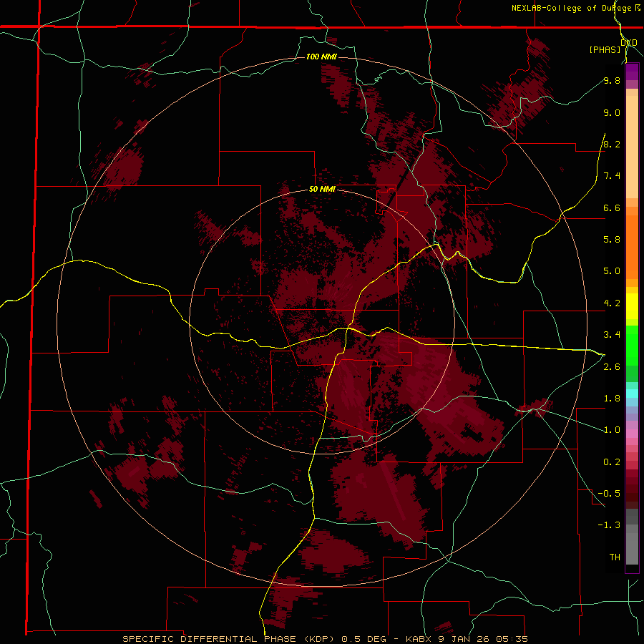This screenshot has height=644, width=644.
Task: Click the 8.2 value on the color scale
Action: pos(612,144)
